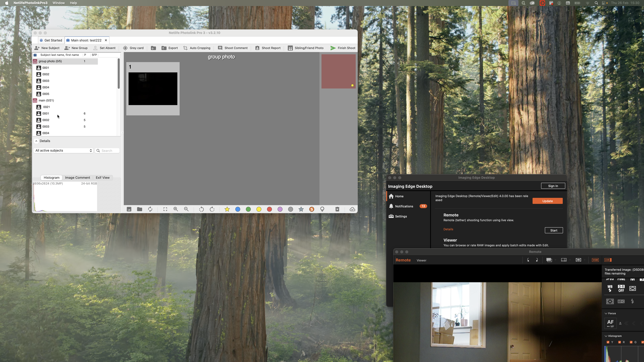Click the Grey card toolbar icon

point(125,48)
